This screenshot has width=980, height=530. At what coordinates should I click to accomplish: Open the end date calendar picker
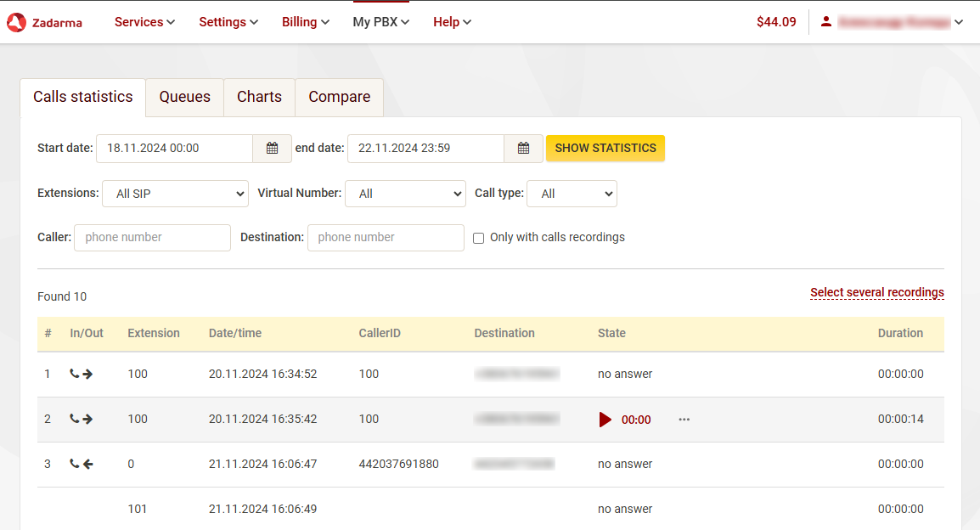(523, 148)
